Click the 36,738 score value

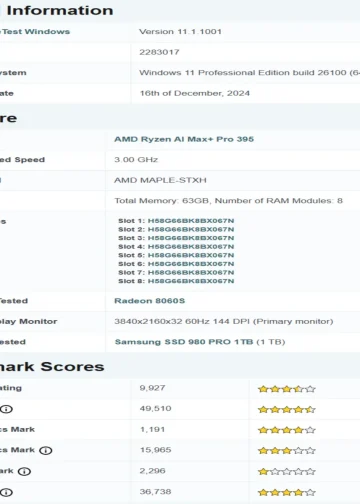coord(155,492)
